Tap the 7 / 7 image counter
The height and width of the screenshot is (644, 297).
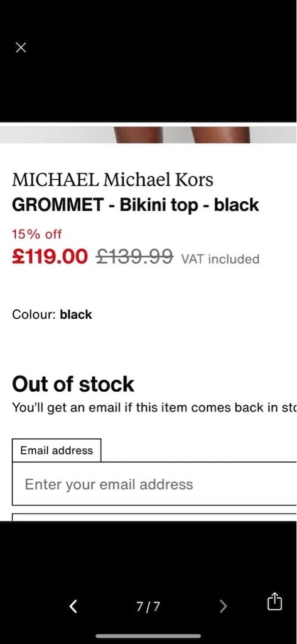coord(148,606)
